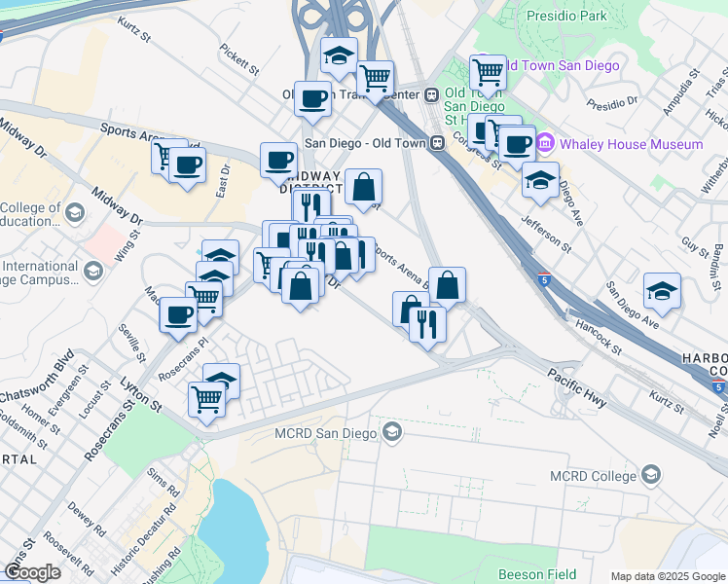The image size is (728, 584).
Task: Click the Pacific Hwy road label
Action: 577,388
